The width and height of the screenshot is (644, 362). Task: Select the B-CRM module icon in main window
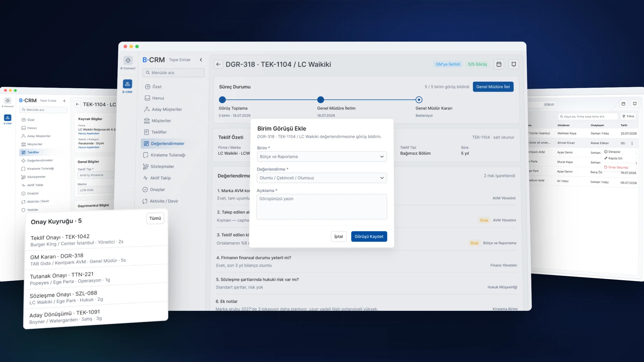pos(127,84)
